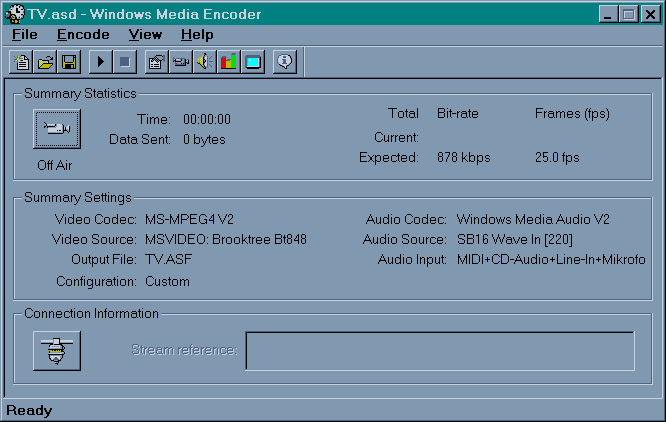Open a file with the folder icon
The height and width of the screenshot is (422, 666).
[x=46, y=62]
